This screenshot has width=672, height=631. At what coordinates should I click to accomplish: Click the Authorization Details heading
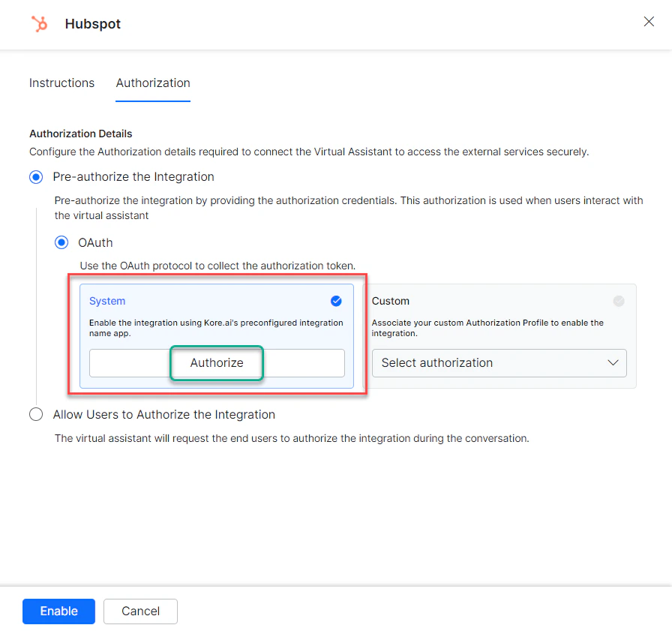click(x=80, y=134)
